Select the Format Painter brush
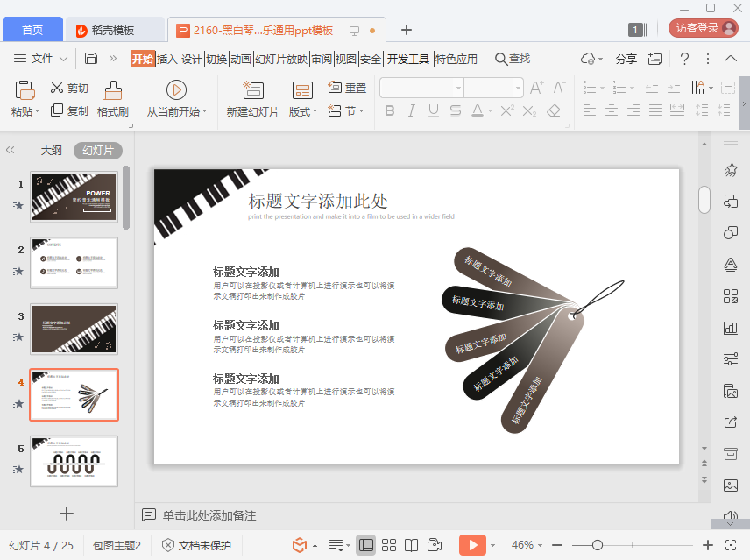 (x=113, y=90)
